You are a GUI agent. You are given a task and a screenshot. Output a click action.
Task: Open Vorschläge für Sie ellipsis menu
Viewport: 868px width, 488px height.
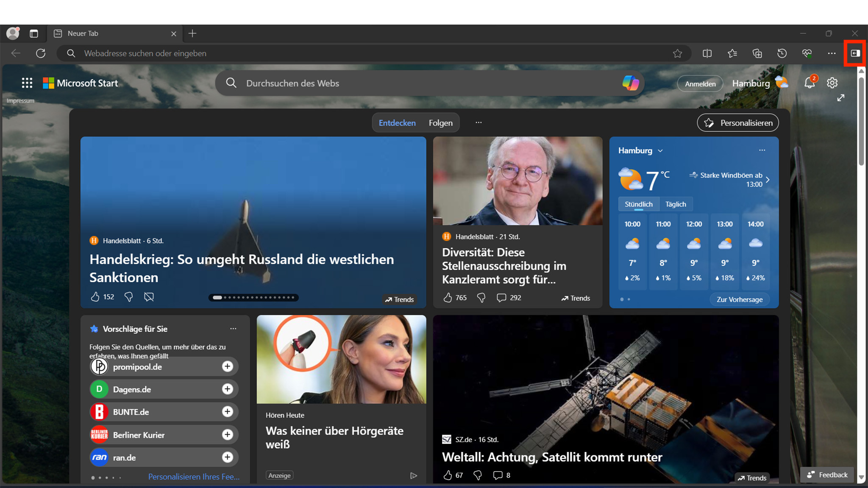point(233,328)
